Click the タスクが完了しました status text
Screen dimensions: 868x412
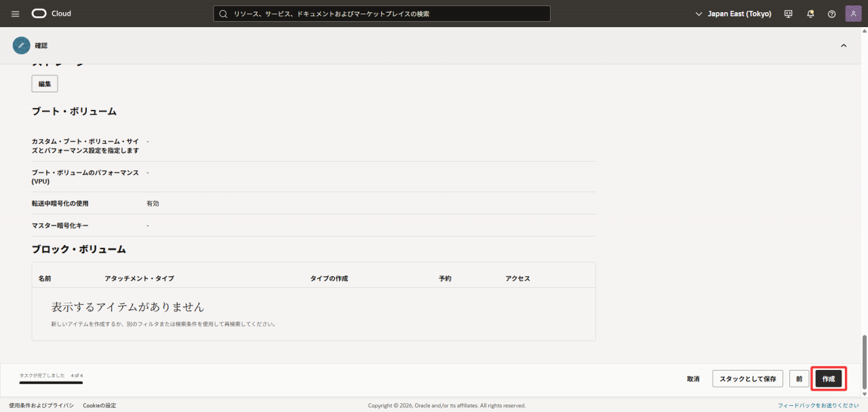[42, 375]
